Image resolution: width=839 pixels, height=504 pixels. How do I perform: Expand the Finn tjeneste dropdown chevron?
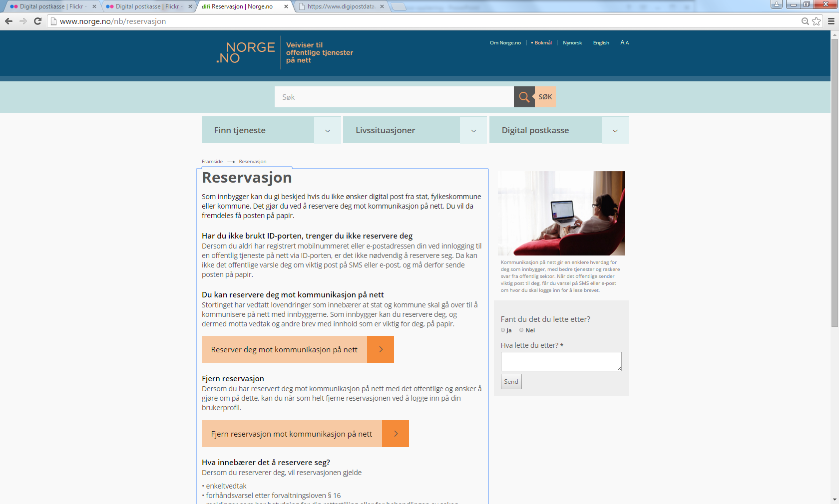tap(328, 130)
